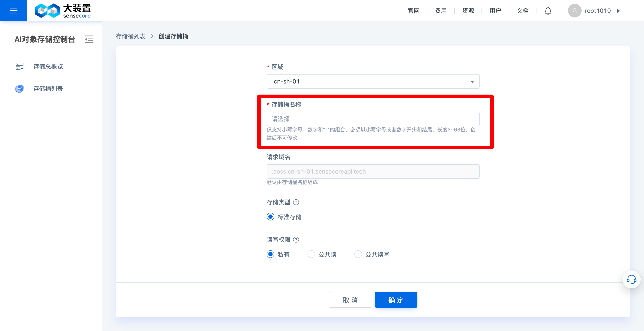Select 私有 permission radio
The height and width of the screenshot is (331, 644).
pyautogui.click(x=270, y=254)
